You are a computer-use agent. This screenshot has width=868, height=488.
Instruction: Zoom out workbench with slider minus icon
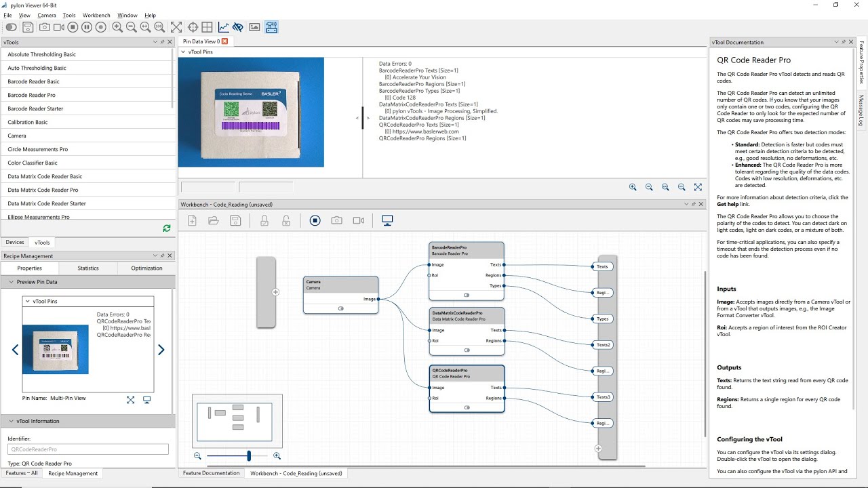(197, 456)
